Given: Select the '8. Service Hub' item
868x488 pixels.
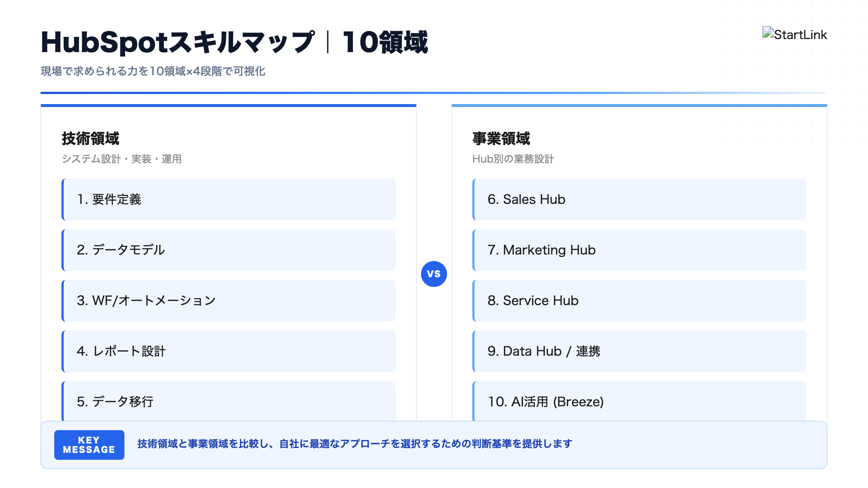Looking at the screenshot, I should (x=639, y=301).
